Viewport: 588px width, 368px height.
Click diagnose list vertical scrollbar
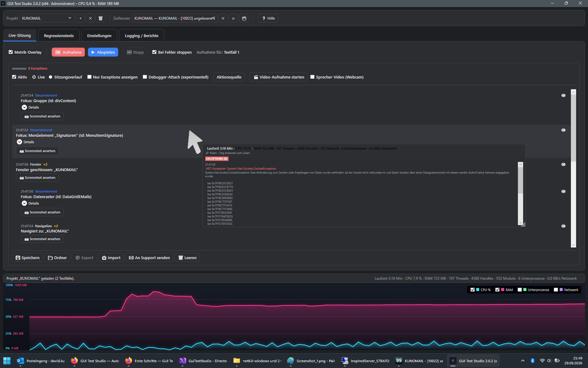click(x=573, y=168)
